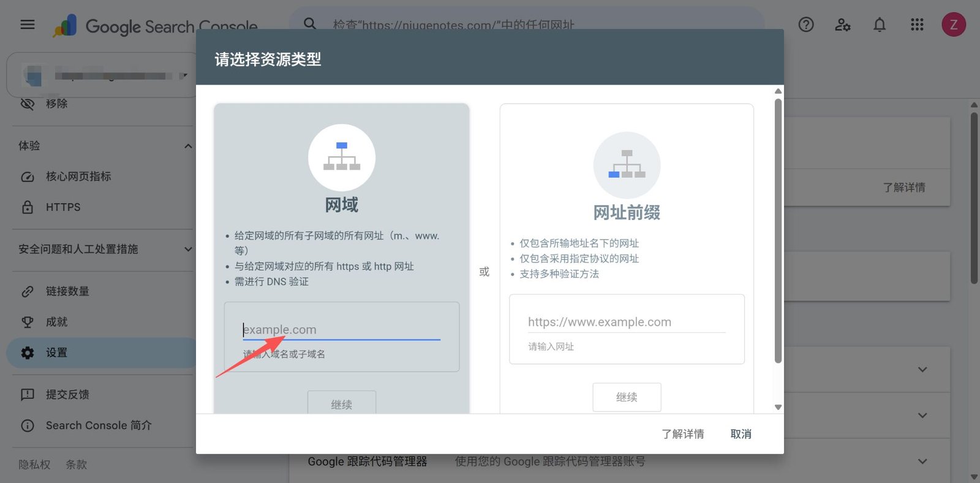Click 了解详情 on the background page
This screenshot has height=483, width=980.
coord(904,188)
